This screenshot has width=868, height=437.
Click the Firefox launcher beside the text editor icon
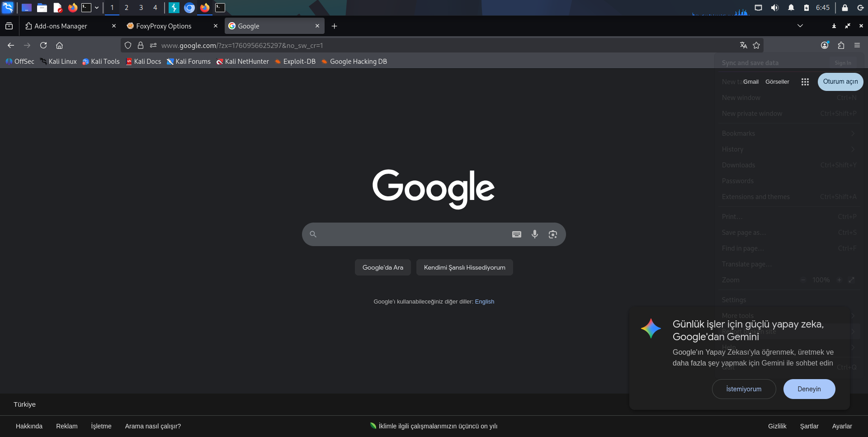point(72,8)
